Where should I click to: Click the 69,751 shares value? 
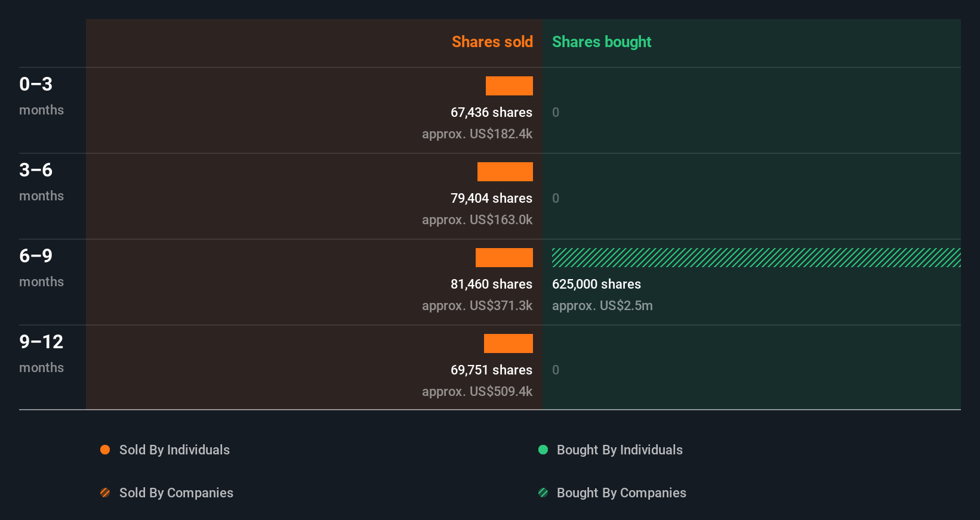point(491,370)
